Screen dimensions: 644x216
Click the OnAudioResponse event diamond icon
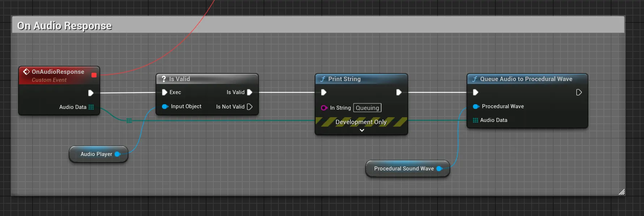click(x=26, y=72)
